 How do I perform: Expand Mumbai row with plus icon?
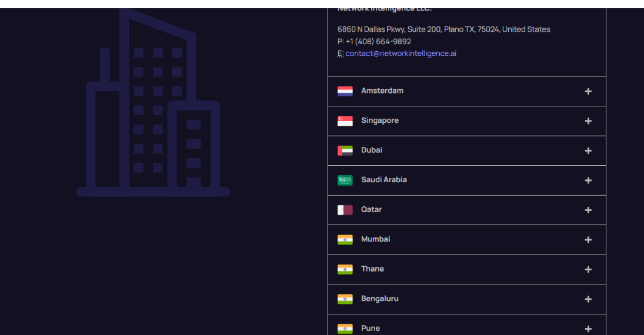[588, 240]
